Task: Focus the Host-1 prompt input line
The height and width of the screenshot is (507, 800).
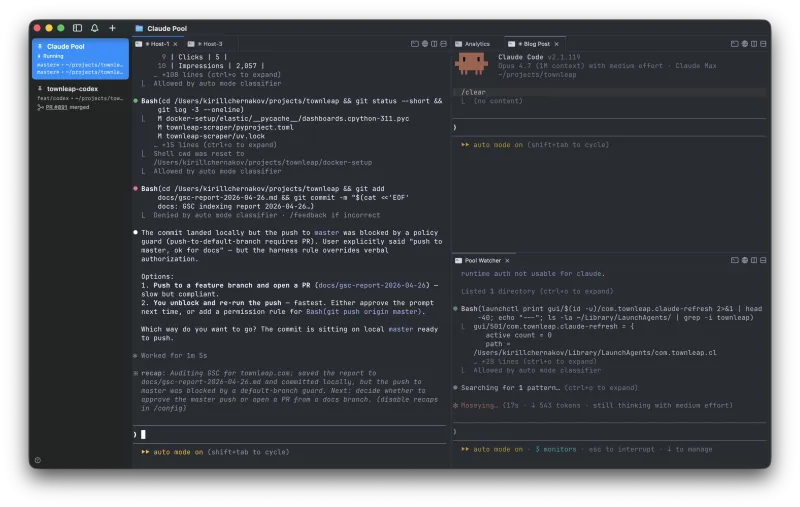Action: click(x=289, y=435)
